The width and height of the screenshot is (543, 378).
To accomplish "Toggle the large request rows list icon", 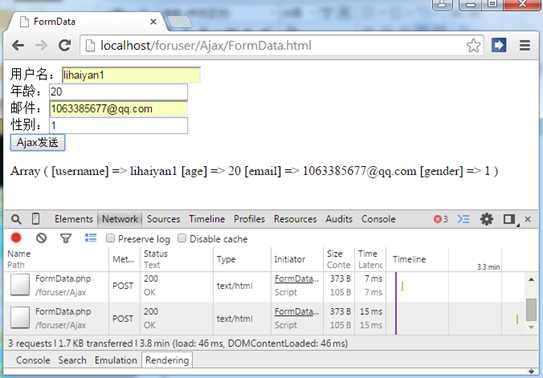I will [91, 238].
